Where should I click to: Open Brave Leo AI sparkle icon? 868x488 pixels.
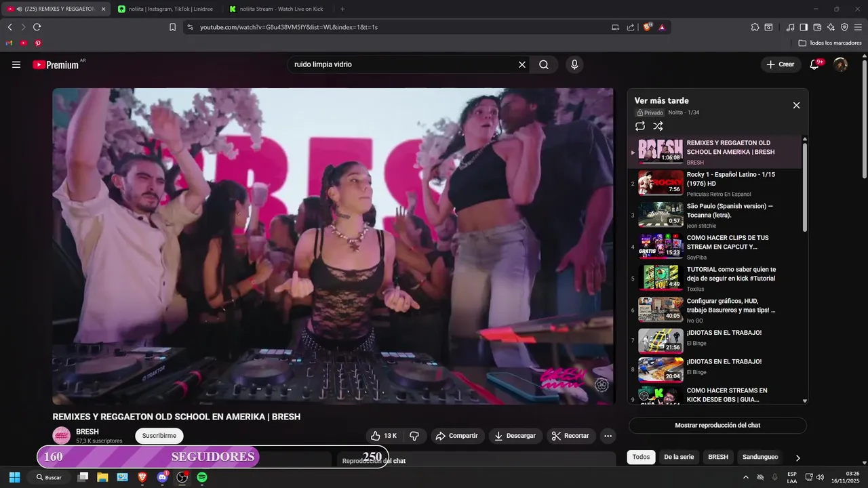coord(831,27)
